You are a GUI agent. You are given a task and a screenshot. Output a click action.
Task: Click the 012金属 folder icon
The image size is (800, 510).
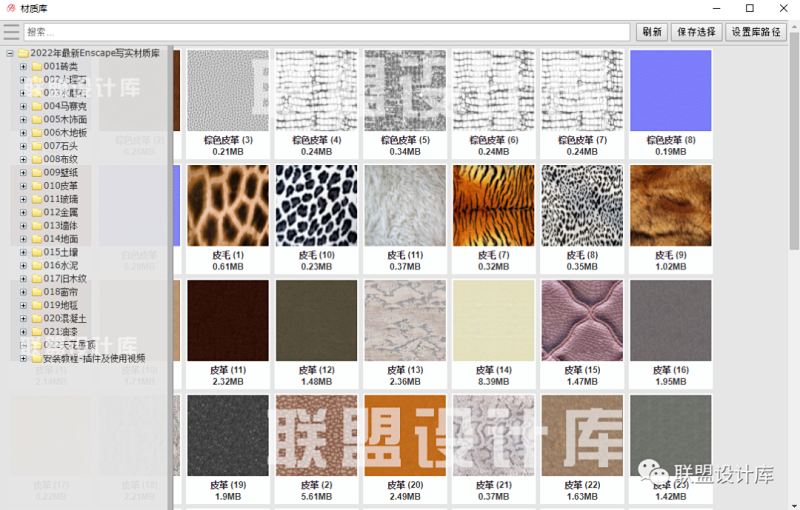click(x=36, y=212)
